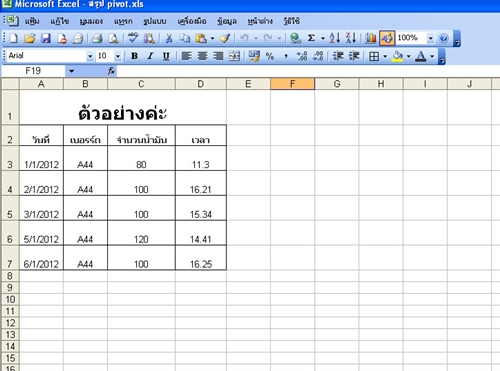Open the ข้อมูล (Data) menu

point(227,21)
